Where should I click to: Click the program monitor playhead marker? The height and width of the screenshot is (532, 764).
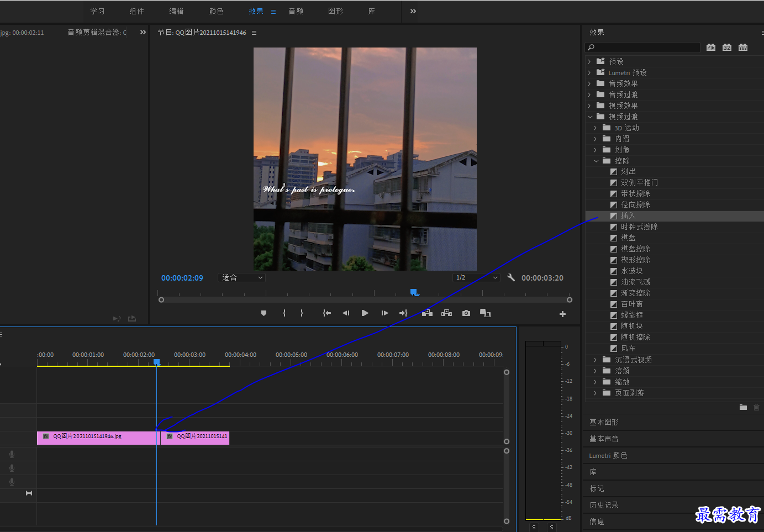tap(414, 292)
